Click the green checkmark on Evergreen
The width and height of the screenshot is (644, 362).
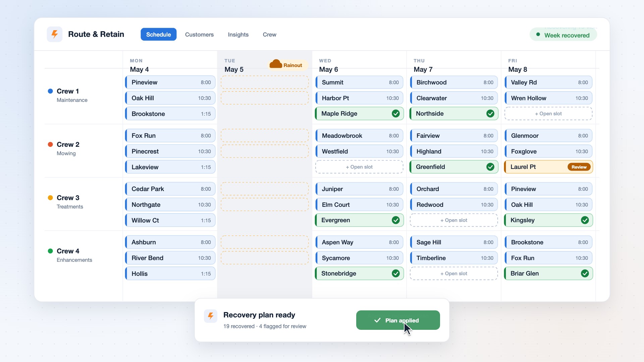pyautogui.click(x=396, y=220)
